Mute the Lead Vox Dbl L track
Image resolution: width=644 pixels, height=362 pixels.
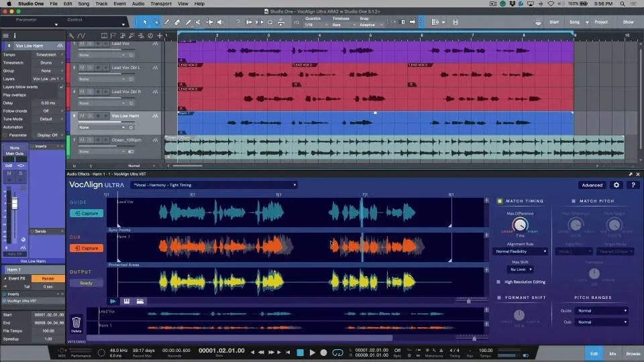pyautogui.click(x=82, y=68)
